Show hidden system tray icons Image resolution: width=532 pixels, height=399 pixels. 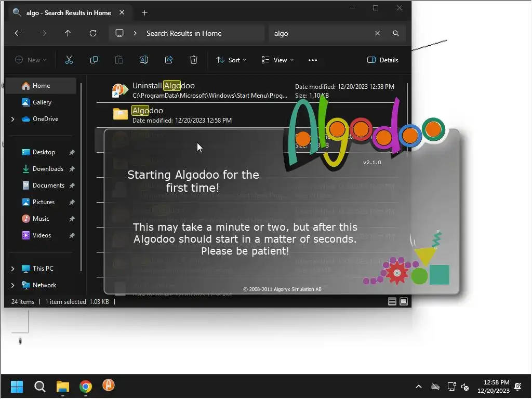click(419, 387)
